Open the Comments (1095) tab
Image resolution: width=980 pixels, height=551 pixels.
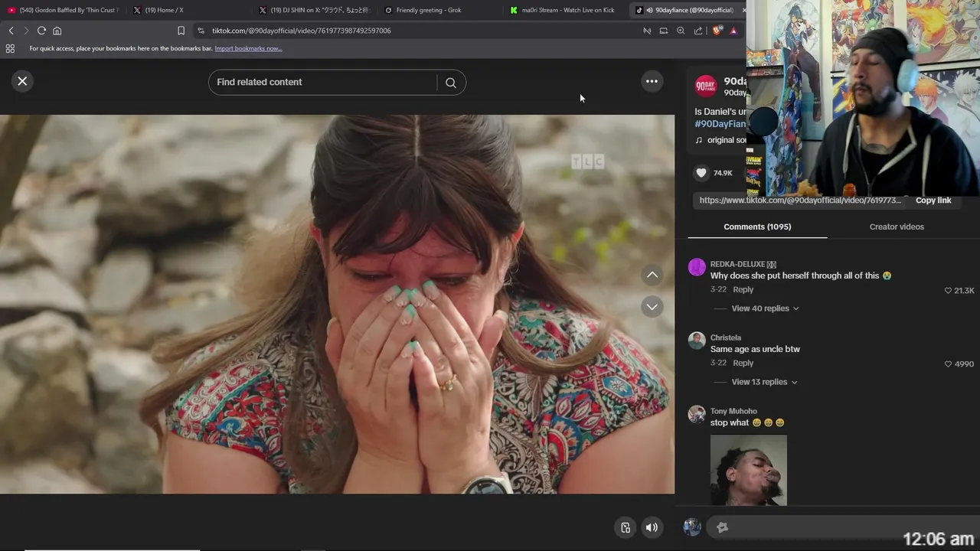pyautogui.click(x=757, y=227)
